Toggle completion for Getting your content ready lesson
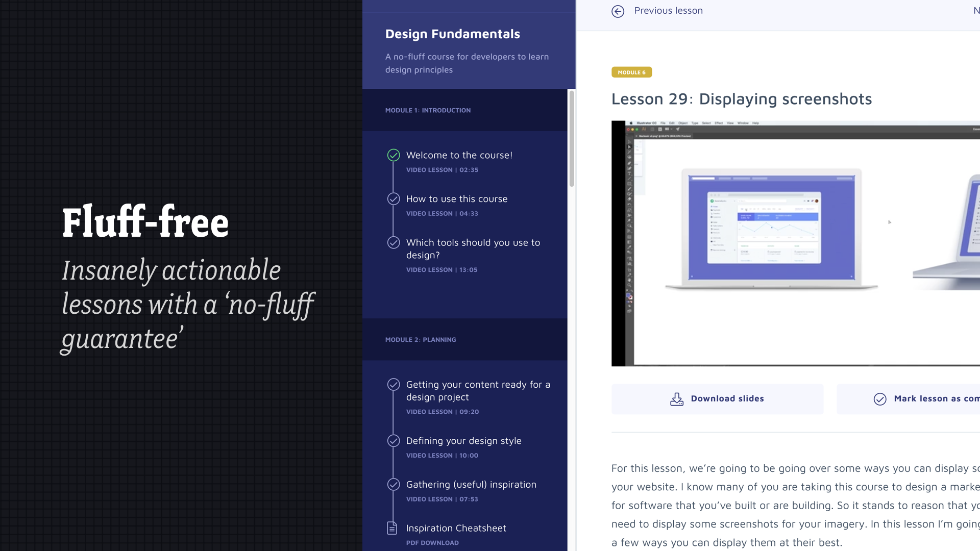This screenshot has width=980, height=551. [393, 384]
